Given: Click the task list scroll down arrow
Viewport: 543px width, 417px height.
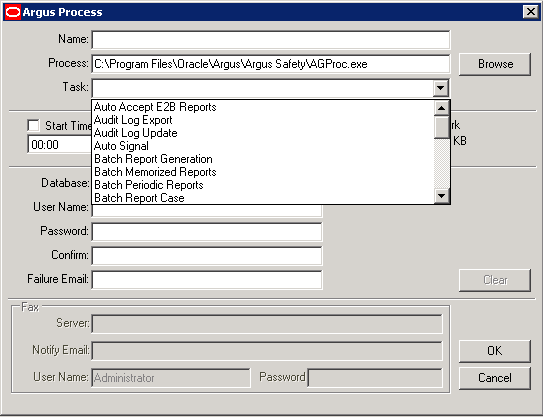Looking at the screenshot, I should [x=442, y=196].
